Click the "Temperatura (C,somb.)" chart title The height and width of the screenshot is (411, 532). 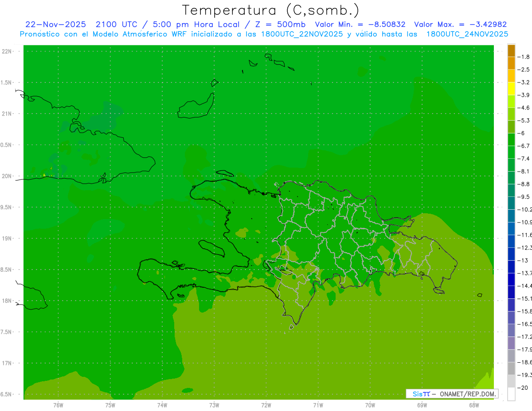point(271,10)
